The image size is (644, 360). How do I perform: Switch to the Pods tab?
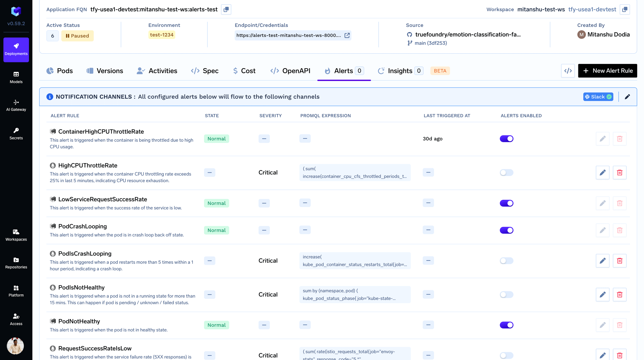(x=60, y=71)
